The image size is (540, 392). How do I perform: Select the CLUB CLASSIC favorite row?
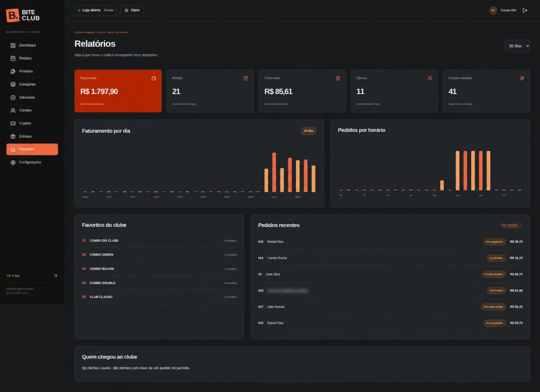click(x=159, y=297)
